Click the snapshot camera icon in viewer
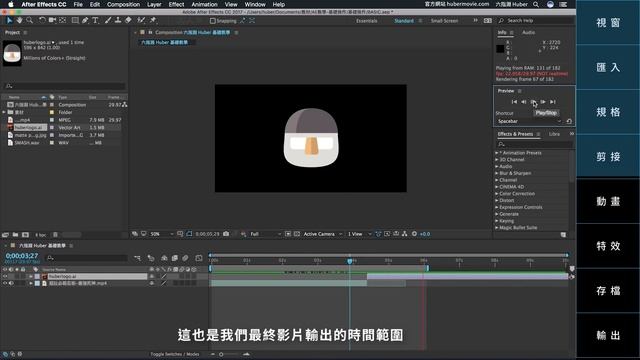 226,234
